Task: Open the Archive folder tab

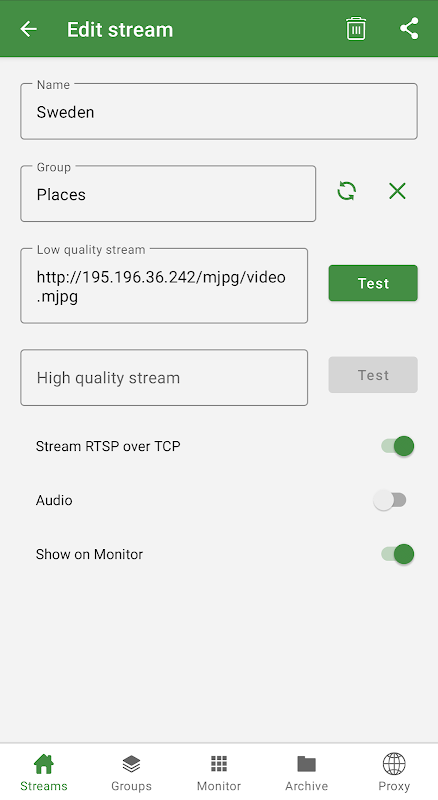Action: [x=306, y=772]
